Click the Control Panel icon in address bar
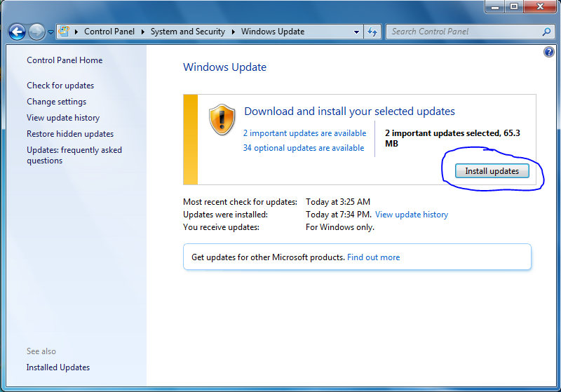 64,32
